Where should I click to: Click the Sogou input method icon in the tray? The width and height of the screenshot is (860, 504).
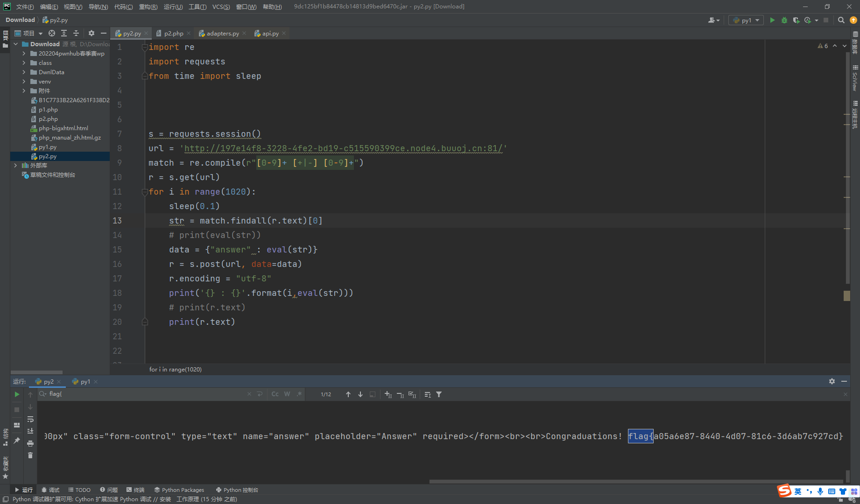784,490
